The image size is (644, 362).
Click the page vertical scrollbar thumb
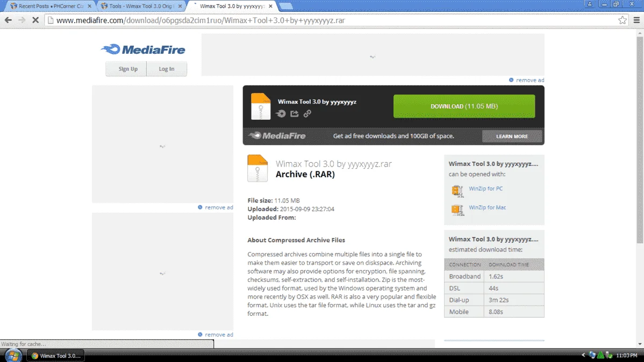(640, 140)
